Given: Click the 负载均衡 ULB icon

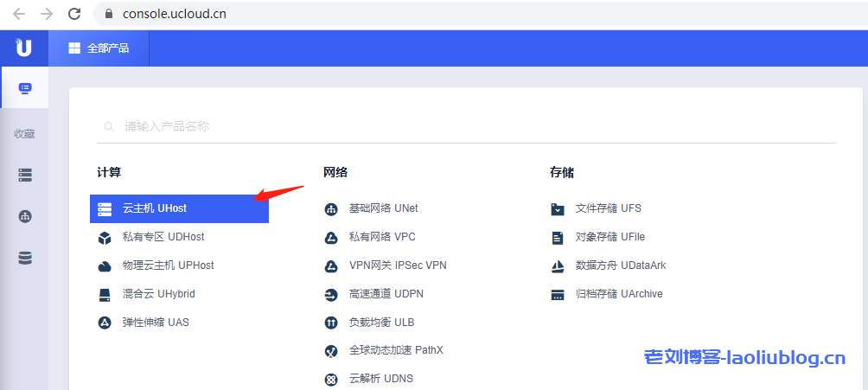Looking at the screenshot, I should coord(330,323).
